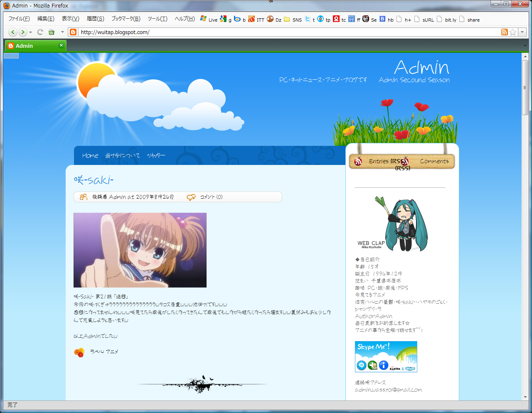Open the 編集(E) menu
The height and width of the screenshot is (413, 532).
point(46,19)
